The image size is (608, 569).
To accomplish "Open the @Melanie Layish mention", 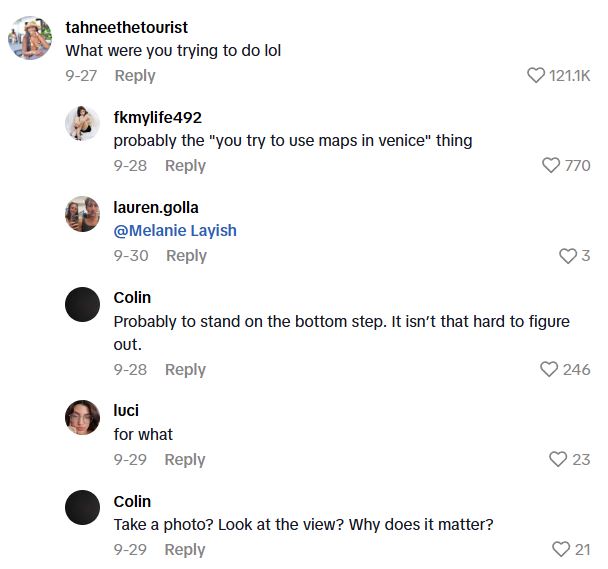I will coord(175,230).
